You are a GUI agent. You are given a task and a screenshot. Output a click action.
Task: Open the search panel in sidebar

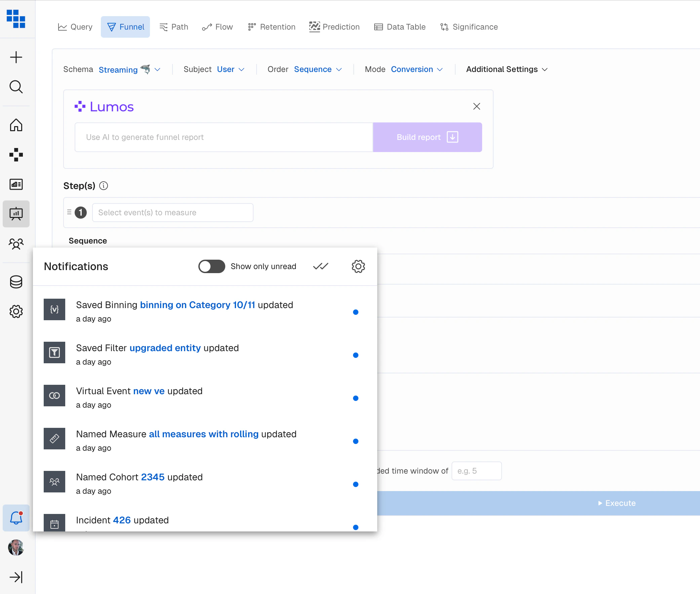click(16, 87)
